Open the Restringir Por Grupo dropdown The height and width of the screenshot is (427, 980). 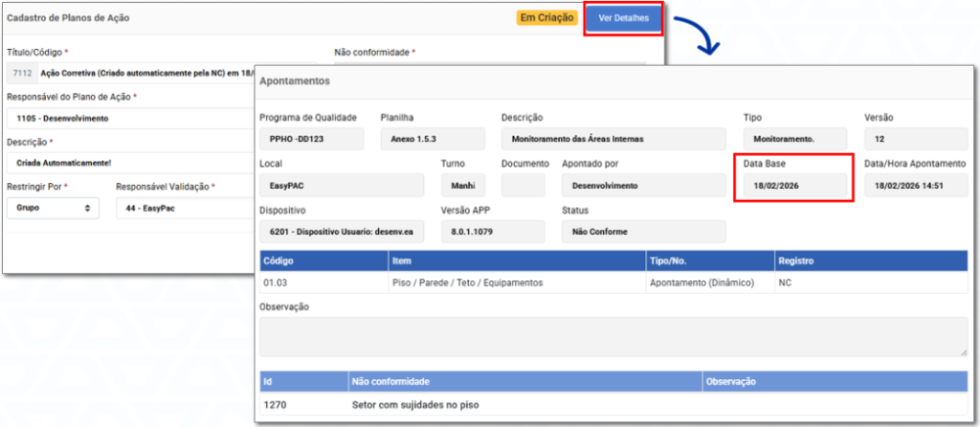[53, 207]
